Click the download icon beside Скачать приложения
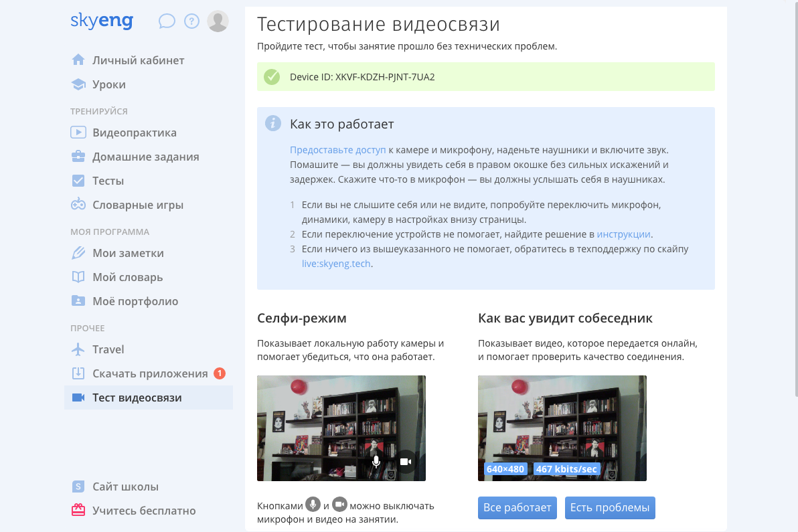 tap(77, 373)
